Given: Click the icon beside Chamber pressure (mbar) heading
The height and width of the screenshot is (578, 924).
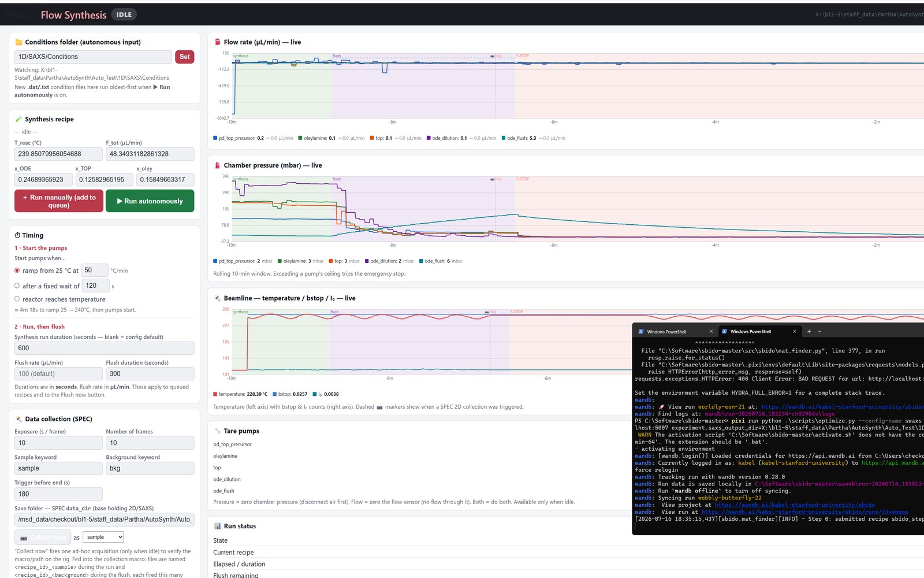Looking at the screenshot, I should (x=218, y=165).
